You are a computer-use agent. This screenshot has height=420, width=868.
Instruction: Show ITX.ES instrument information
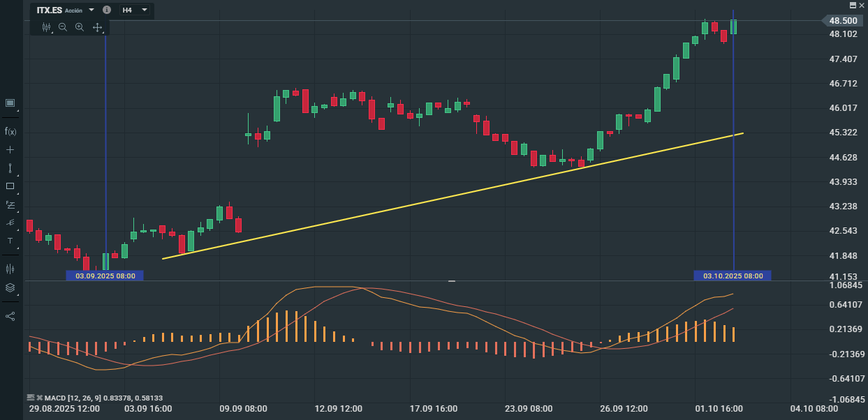click(x=106, y=10)
